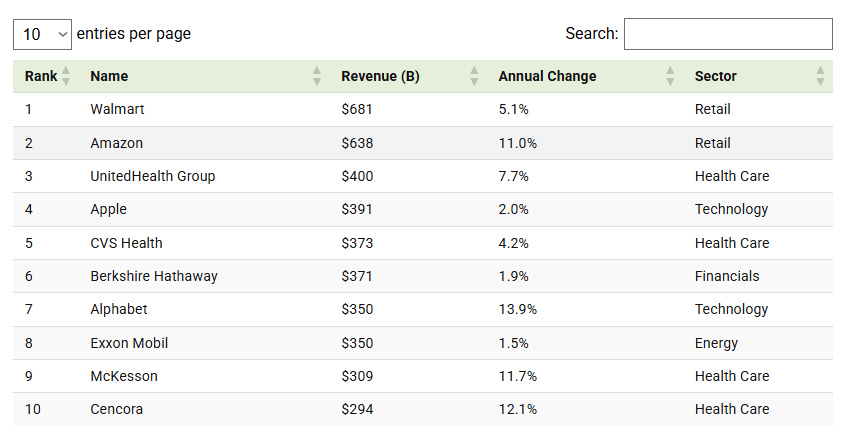Focus the Search input field
845x440 pixels.
(728, 34)
